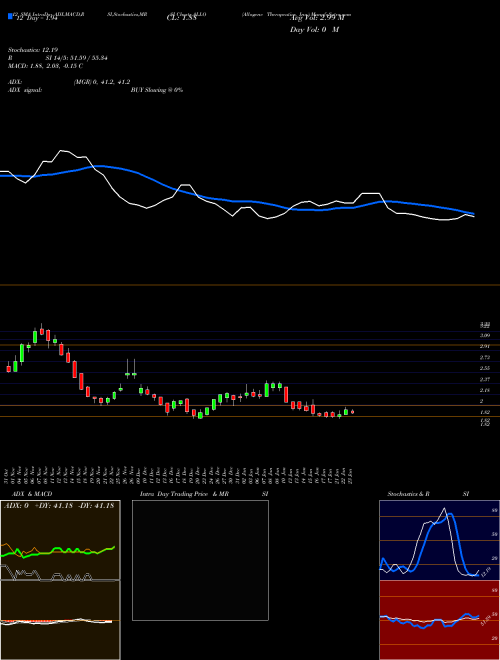Click the price axis label 2
This screenshot has width=500, height=660.
pyautogui.click(x=482, y=401)
